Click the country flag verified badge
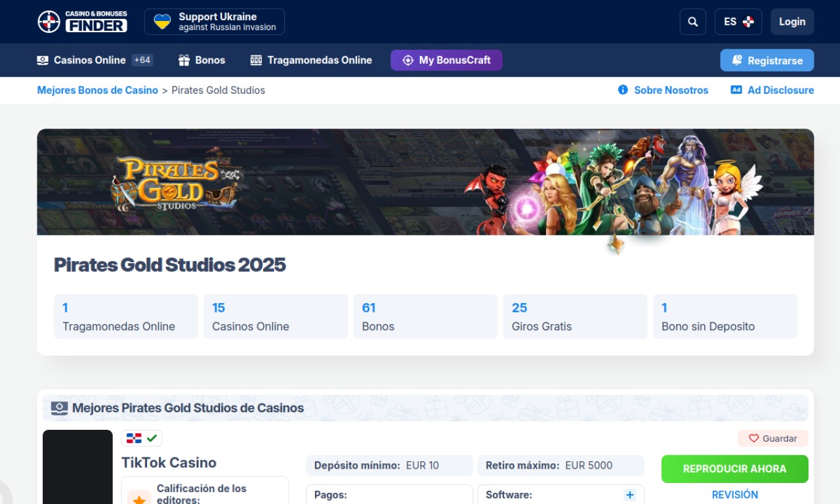Image resolution: width=840 pixels, height=504 pixels. (x=142, y=438)
